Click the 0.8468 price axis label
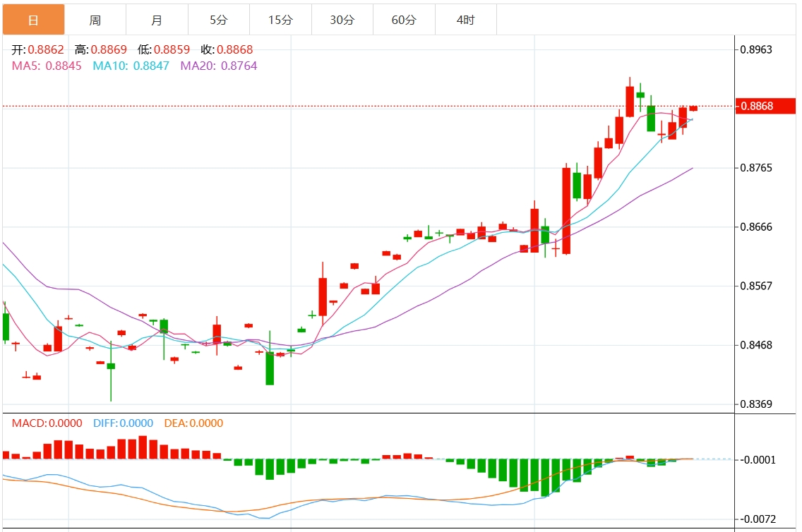Image resolution: width=802 pixels, height=532 pixels. click(757, 345)
